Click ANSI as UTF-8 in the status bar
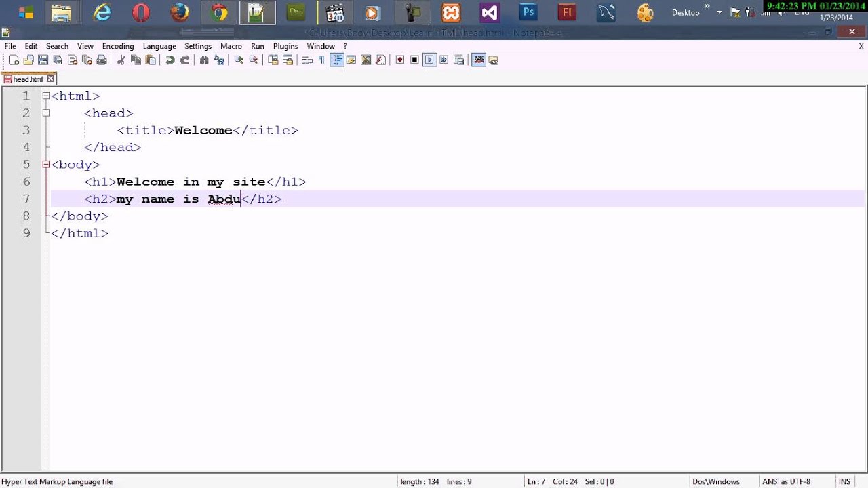Screen dimensions: 868x488 (x=786, y=481)
